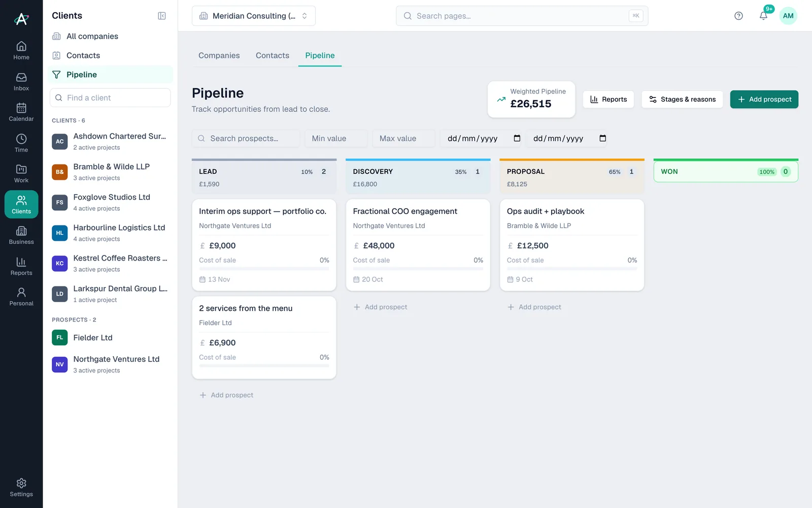812x508 pixels.
Task: Expand the Meridian Consulting workspace switcher
Action: pos(254,16)
